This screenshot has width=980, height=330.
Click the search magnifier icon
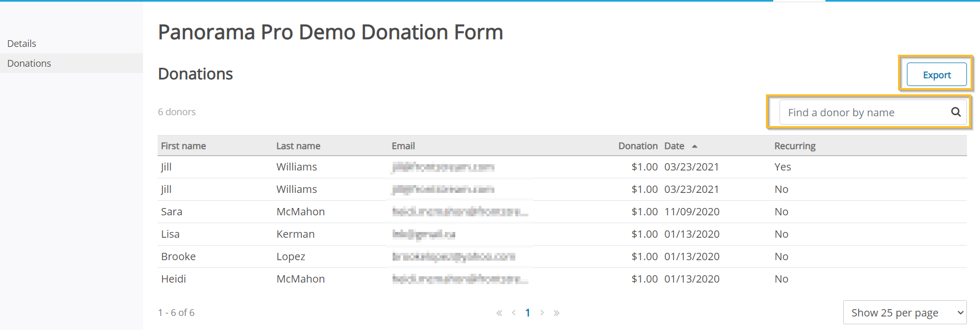pyautogui.click(x=955, y=112)
